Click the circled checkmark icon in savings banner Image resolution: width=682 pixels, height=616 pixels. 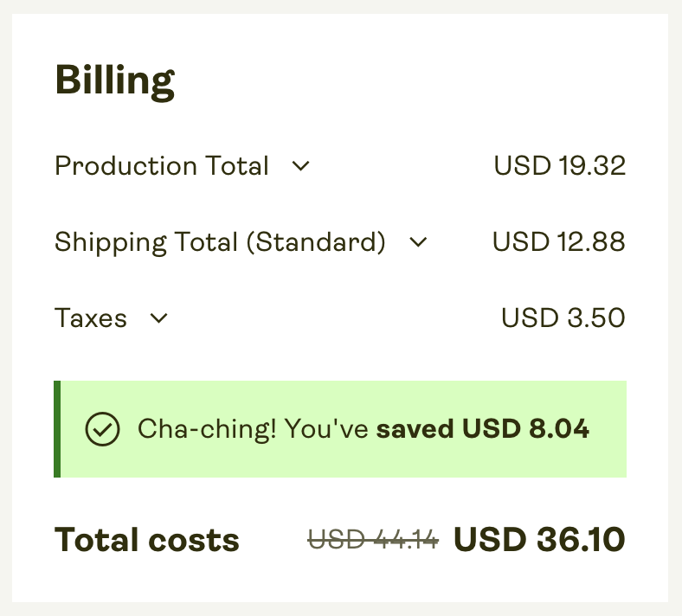coord(102,429)
